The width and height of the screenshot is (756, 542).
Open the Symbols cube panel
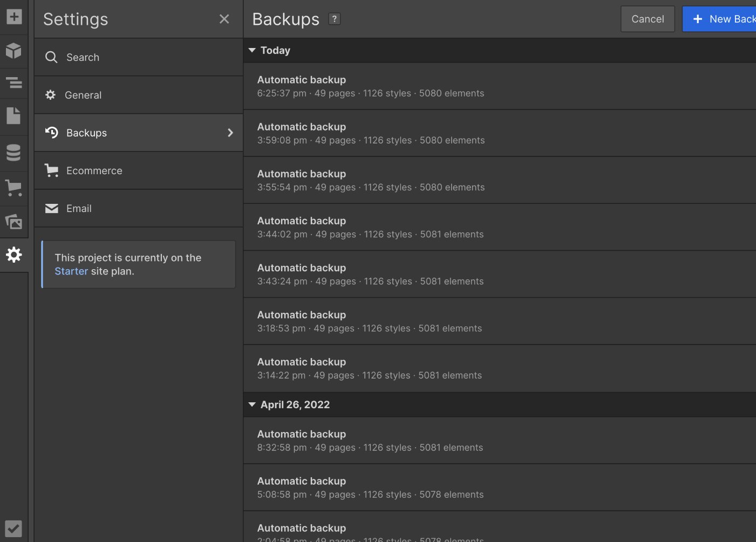click(14, 51)
